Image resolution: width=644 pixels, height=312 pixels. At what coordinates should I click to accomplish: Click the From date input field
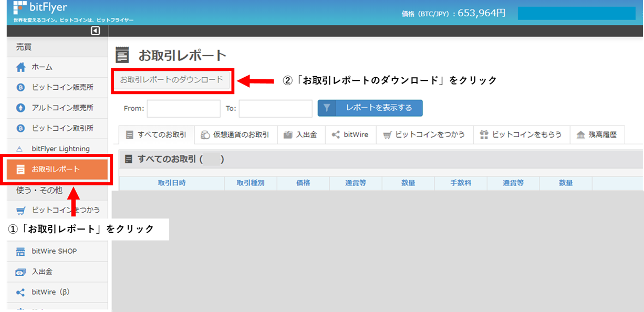[x=183, y=108]
